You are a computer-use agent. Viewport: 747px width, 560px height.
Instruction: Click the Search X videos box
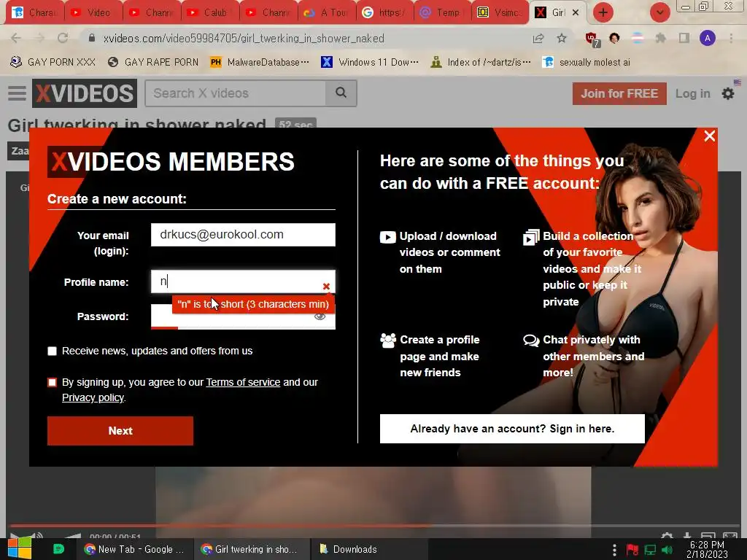[236, 93]
